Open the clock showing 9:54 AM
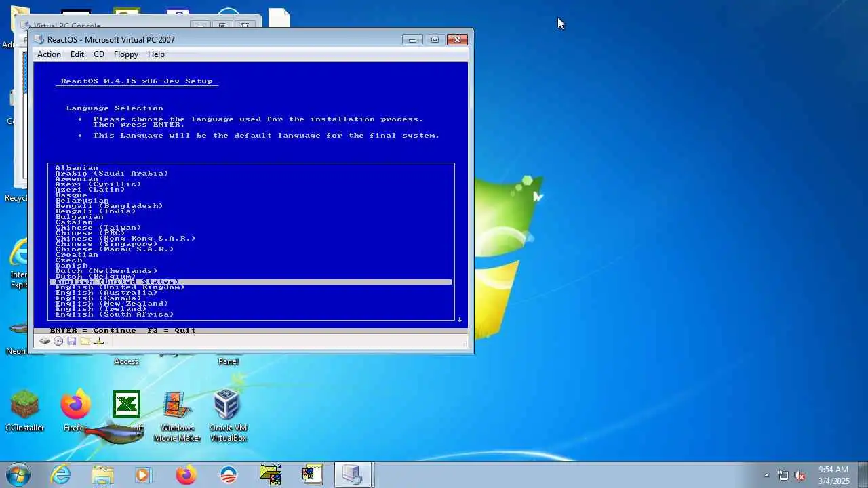868x488 pixels. pos(833,474)
